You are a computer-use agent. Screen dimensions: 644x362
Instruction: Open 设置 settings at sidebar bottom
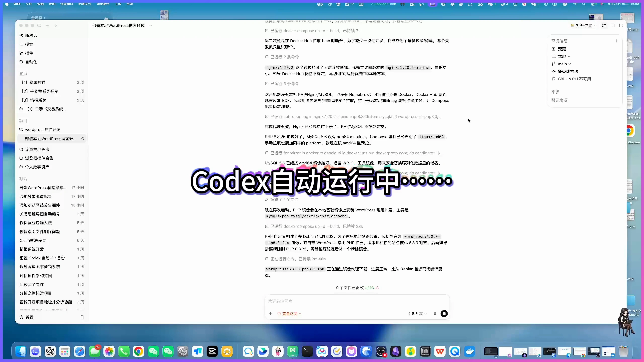point(27,317)
